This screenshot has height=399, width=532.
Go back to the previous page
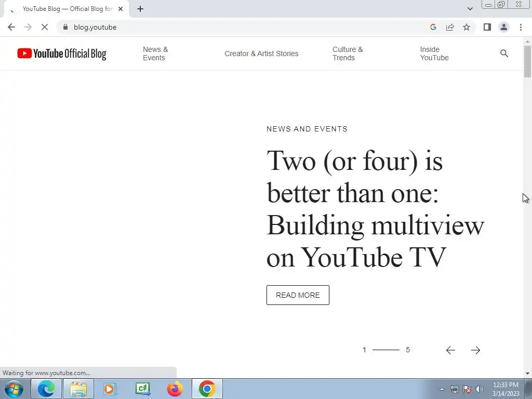pyautogui.click(x=11, y=27)
